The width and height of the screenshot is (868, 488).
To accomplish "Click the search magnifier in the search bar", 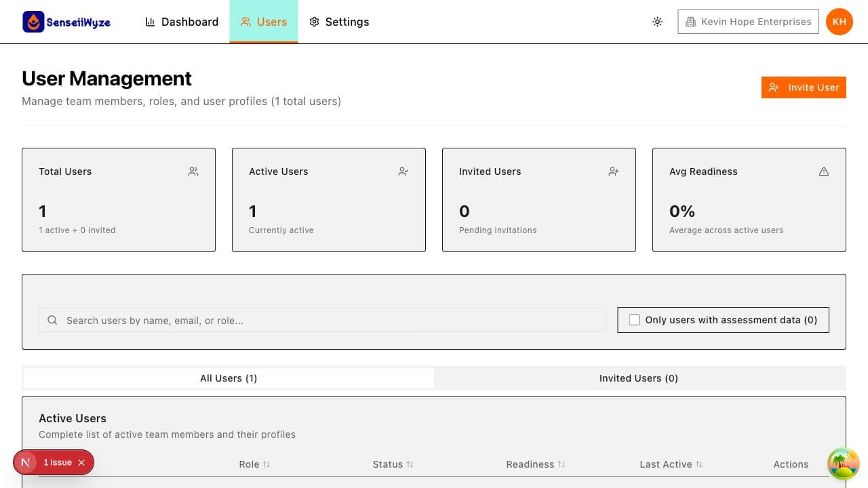I will (52, 320).
